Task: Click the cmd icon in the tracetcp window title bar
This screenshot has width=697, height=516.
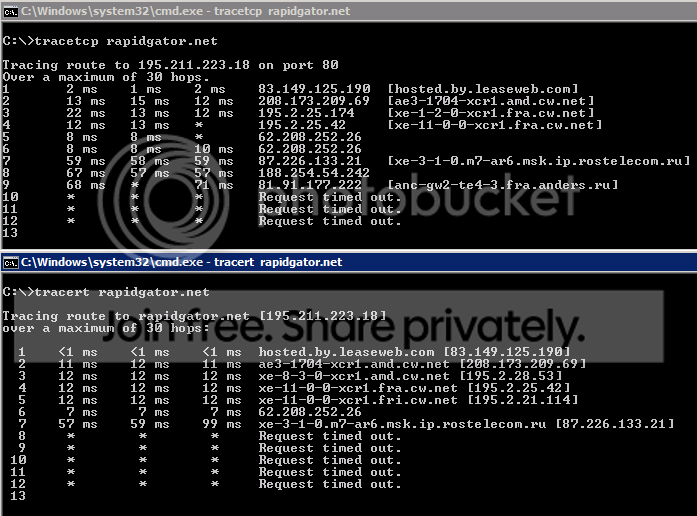Action: (x=10, y=12)
